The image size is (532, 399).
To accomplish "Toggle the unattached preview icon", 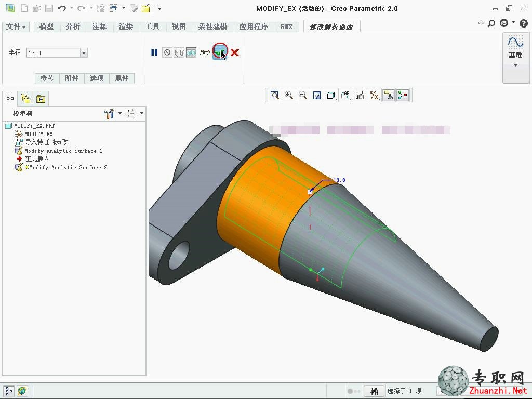I will (179, 52).
